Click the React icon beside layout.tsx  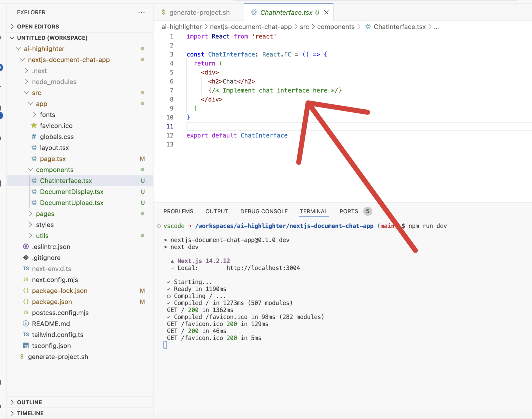[x=34, y=147]
